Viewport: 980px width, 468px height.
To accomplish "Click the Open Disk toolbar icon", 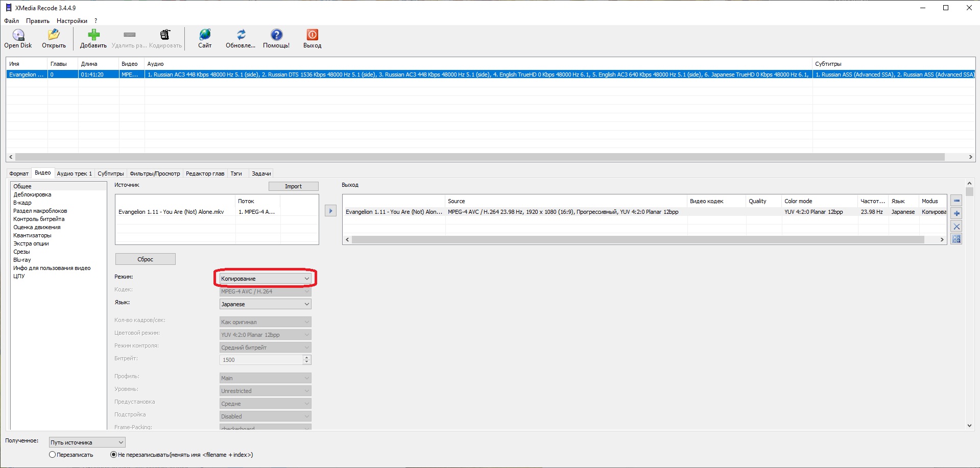I will 18,35.
